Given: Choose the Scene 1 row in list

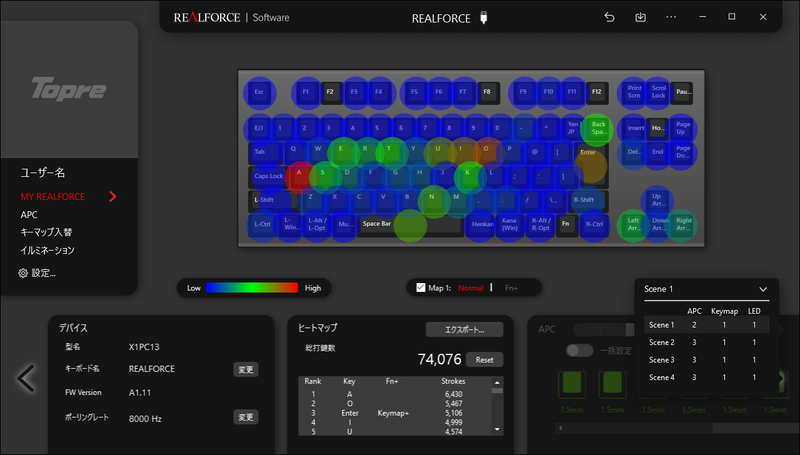Looking at the screenshot, I should click(707, 325).
